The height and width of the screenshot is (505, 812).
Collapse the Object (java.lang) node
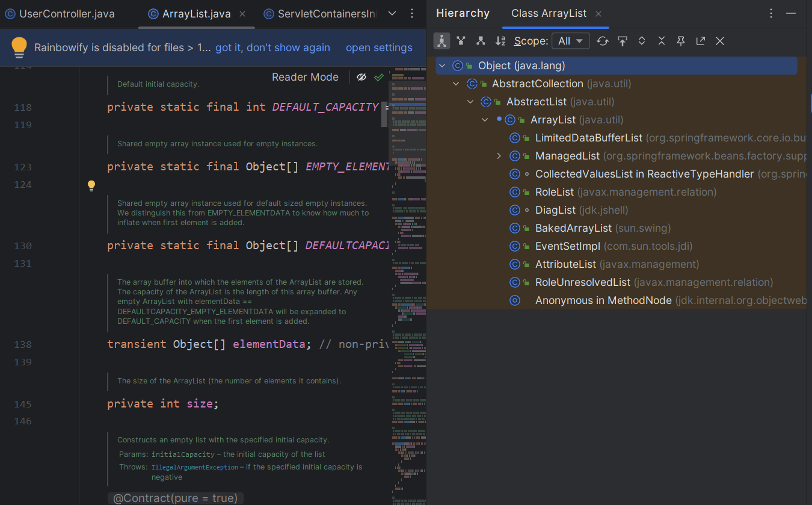[x=442, y=66]
